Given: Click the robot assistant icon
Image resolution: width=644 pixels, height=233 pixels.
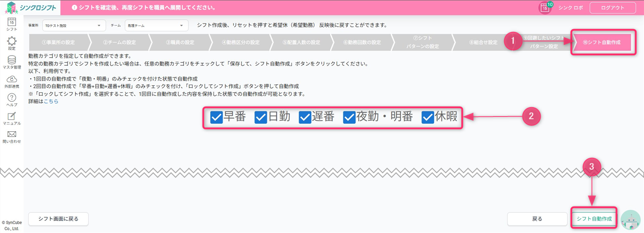Looking at the screenshot, I should tap(631, 220).
